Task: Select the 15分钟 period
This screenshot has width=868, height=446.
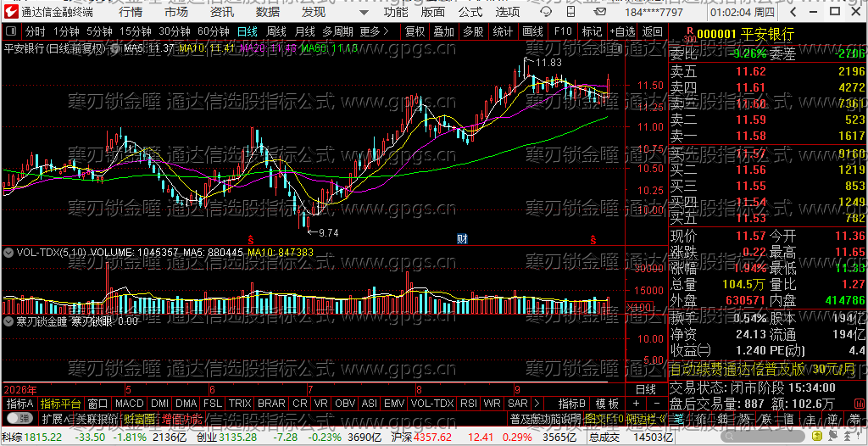Action: click(136, 31)
